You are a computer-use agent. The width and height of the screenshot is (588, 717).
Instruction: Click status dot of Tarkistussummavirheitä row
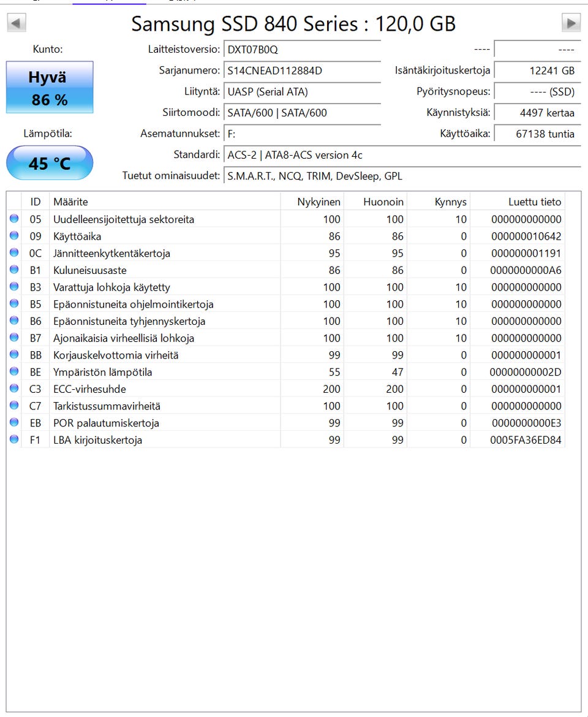(x=14, y=405)
